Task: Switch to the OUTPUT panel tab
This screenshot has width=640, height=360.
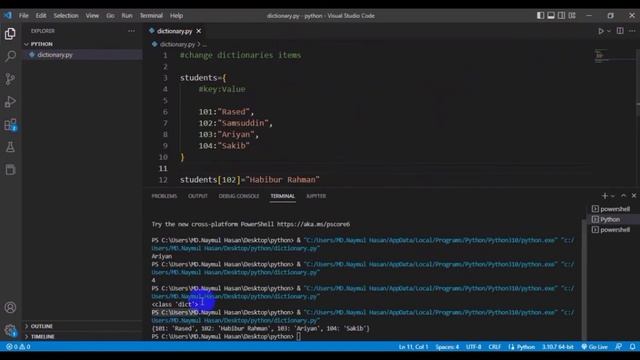Action: [198, 196]
